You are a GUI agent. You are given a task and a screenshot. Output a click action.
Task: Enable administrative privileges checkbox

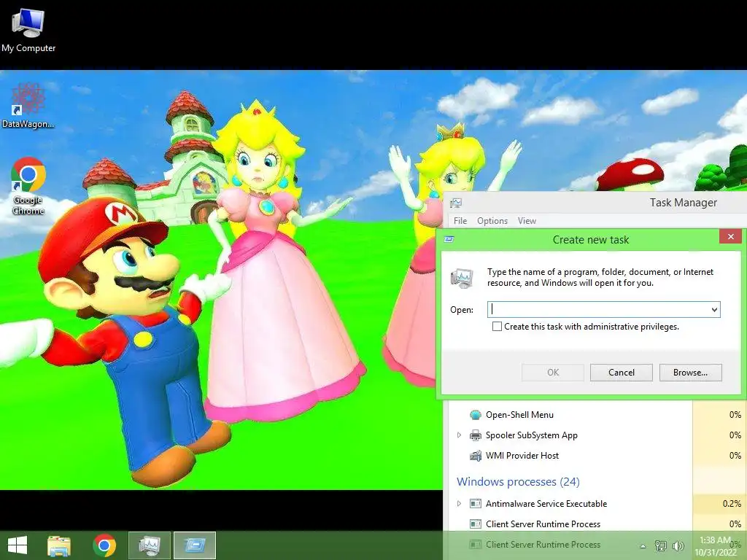coord(497,327)
